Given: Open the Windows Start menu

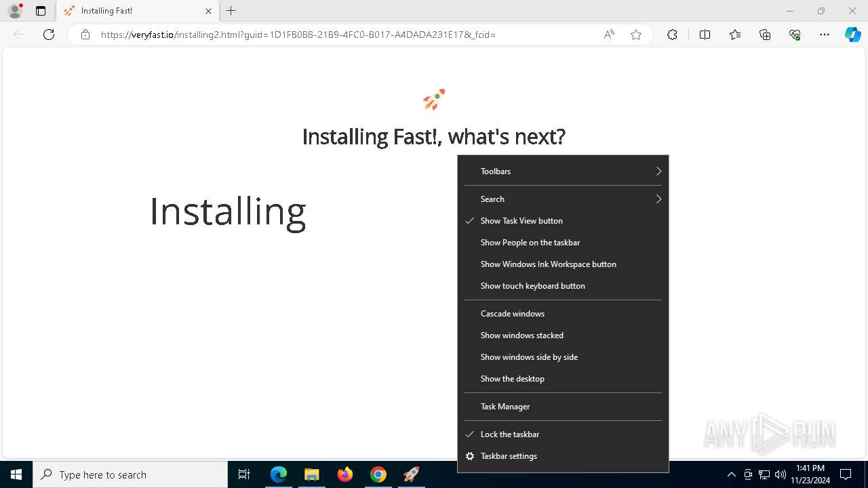Looking at the screenshot, I should [x=16, y=474].
